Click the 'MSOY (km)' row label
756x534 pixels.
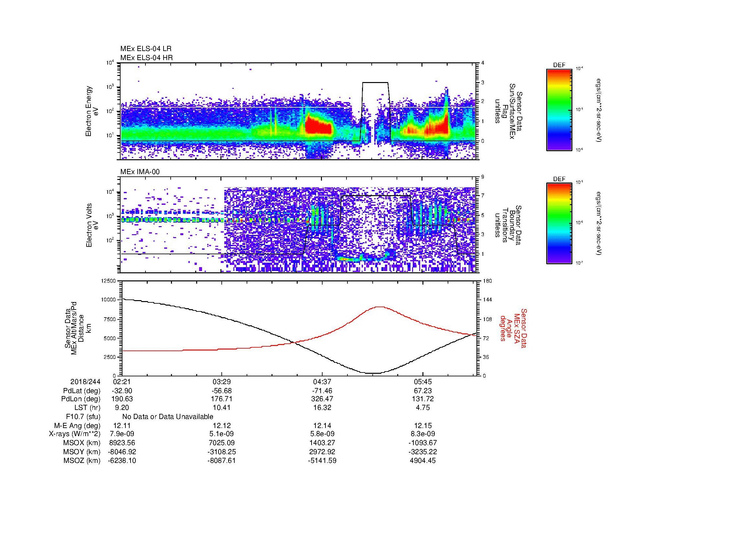pos(82,452)
